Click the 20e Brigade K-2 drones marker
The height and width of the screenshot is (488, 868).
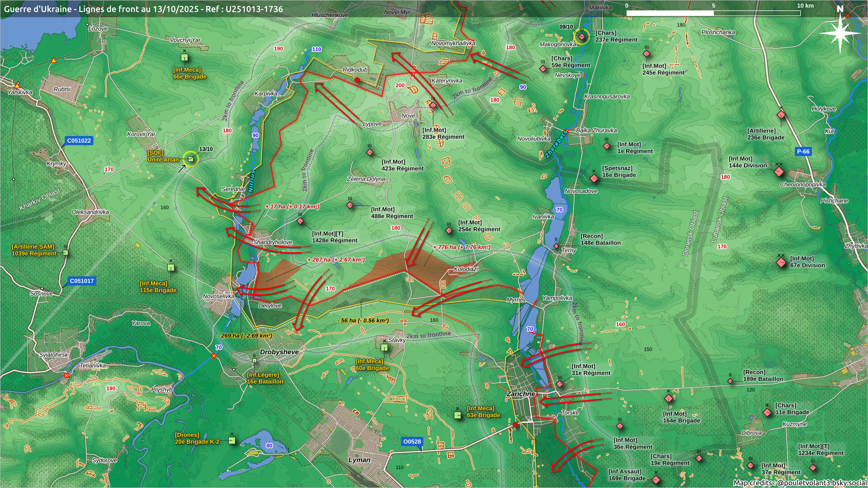point(232,441)
